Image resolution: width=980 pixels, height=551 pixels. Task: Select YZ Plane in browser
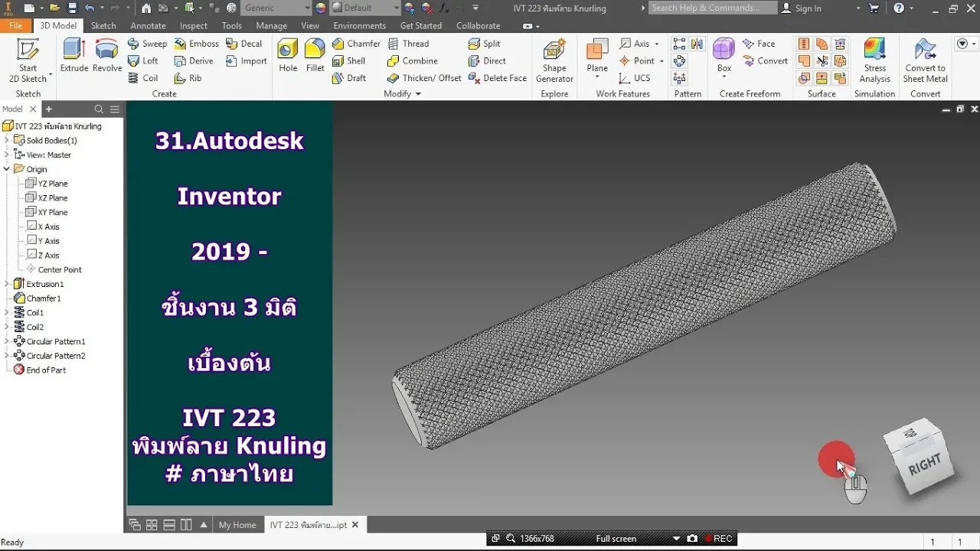coord(46,184)
